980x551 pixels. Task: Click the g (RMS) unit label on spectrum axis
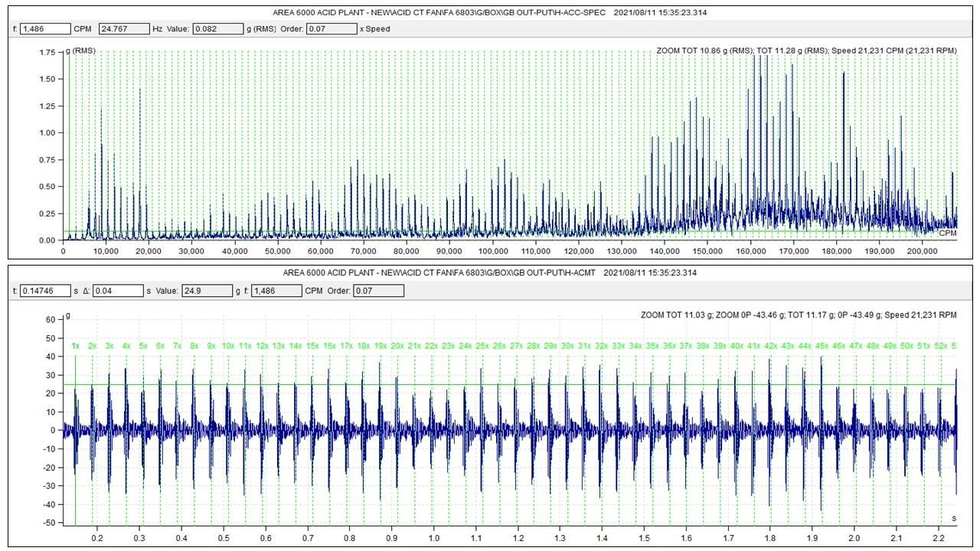tap(82, 51)
